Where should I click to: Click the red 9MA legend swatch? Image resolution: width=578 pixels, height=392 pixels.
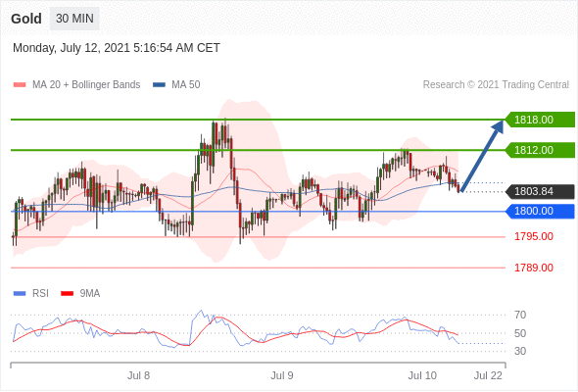point(67,294)
